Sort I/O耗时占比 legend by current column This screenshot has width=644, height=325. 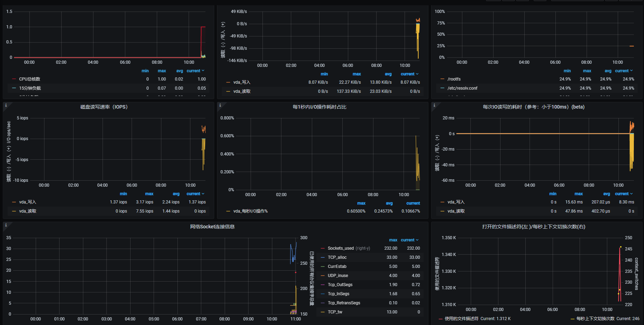(413, 203)
